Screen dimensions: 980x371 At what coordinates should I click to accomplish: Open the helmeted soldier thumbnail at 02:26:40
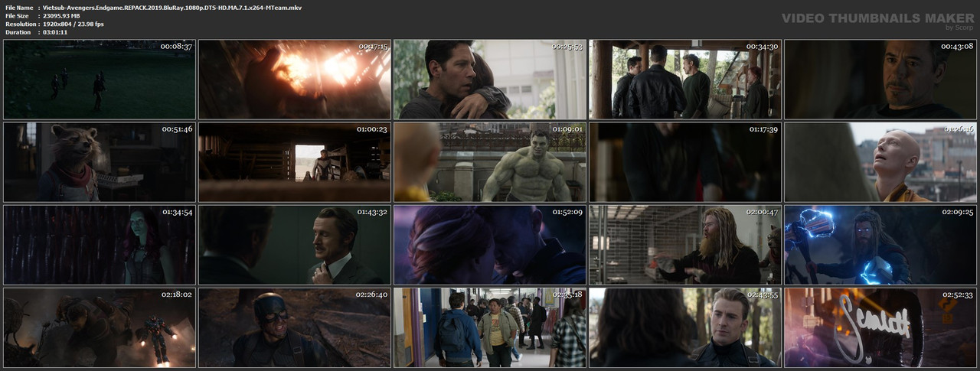point(295,327)
